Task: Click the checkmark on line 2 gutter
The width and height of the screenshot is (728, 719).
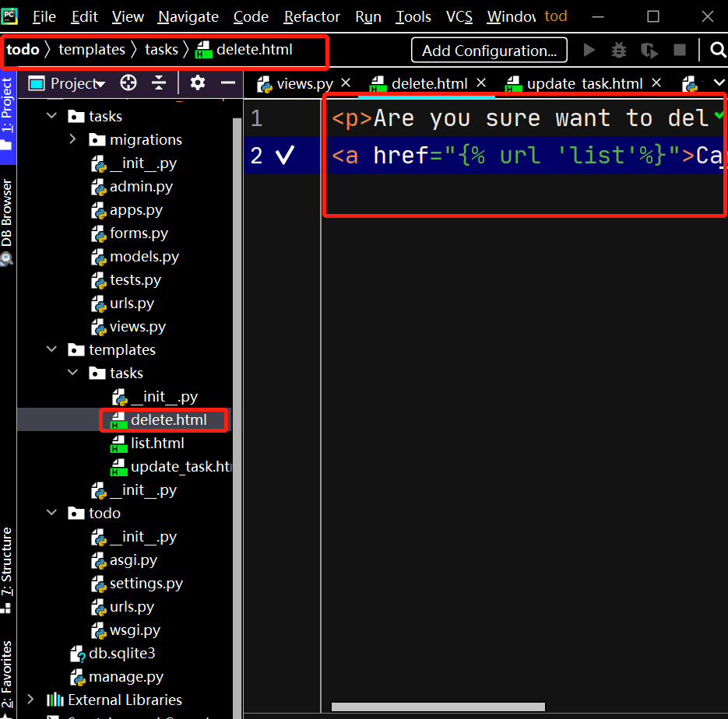Action: [x=285, y=155]
